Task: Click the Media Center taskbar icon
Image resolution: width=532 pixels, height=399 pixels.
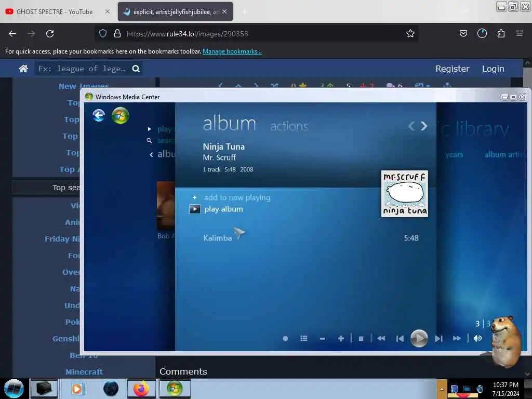Action: tap(175, 389)
